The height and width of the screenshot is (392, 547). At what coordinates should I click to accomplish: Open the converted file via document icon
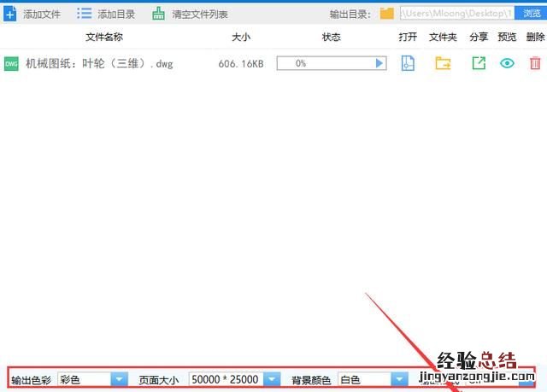pyautogui.click(x=408, y=63)
